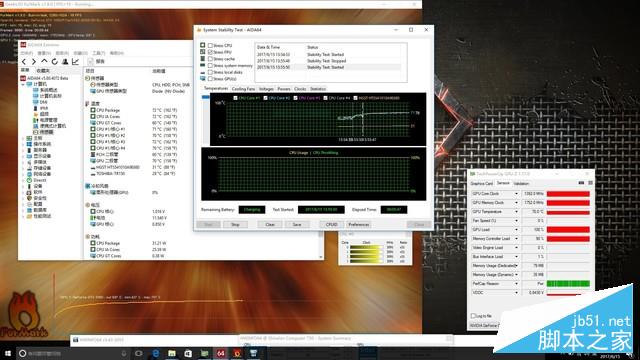Open VDDC sensor dropdown in GPU-Z
640x360 pixels.
516,293
